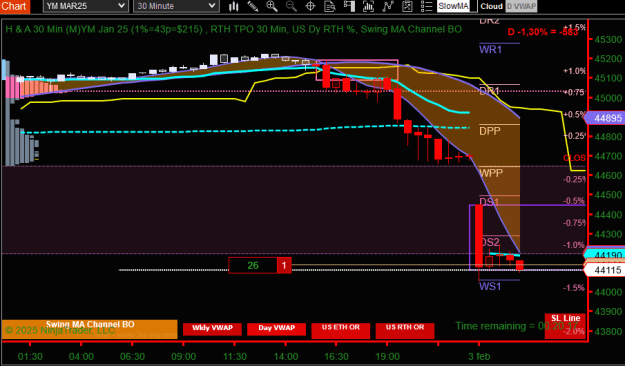625x366 pixels.
Task: Click the '3 feb' date label
Action: pyautogui.click(x=479, y=356)
